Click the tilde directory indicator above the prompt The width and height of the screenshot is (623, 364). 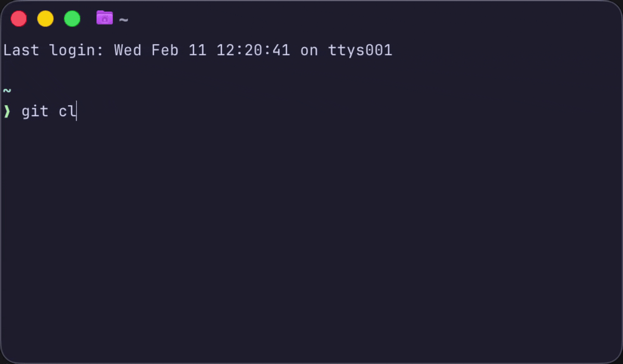tap(7, 91)
